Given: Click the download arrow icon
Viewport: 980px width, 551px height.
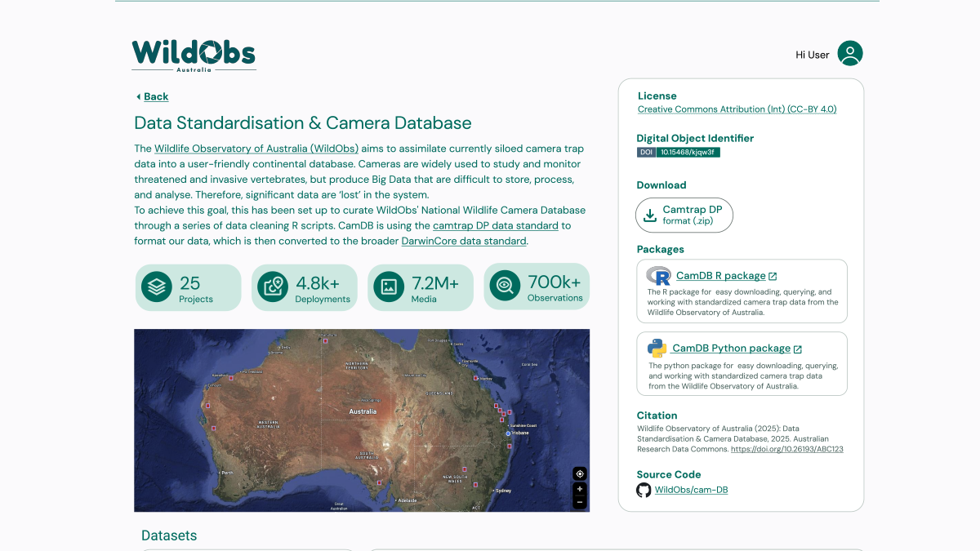Looking at the screenshot, I should [650, 216].
